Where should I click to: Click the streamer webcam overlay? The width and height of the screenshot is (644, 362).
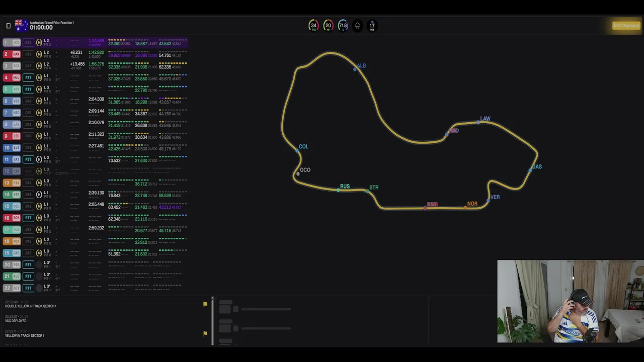pos(570,301)
